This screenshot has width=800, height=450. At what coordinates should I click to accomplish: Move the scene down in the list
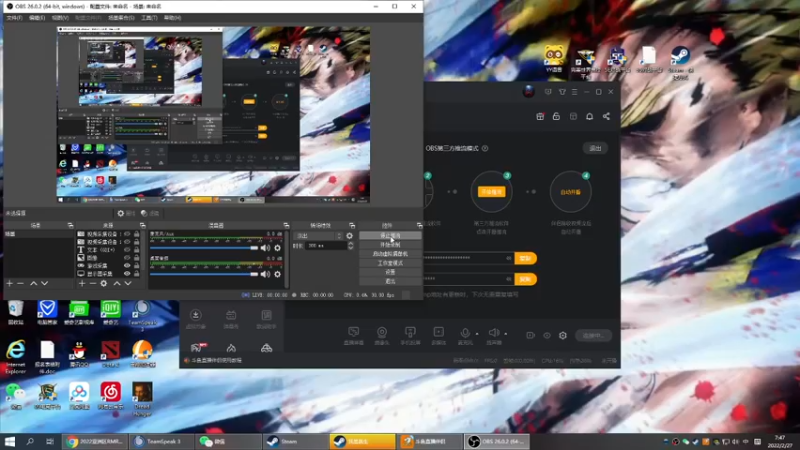click(x=44, y=283)
